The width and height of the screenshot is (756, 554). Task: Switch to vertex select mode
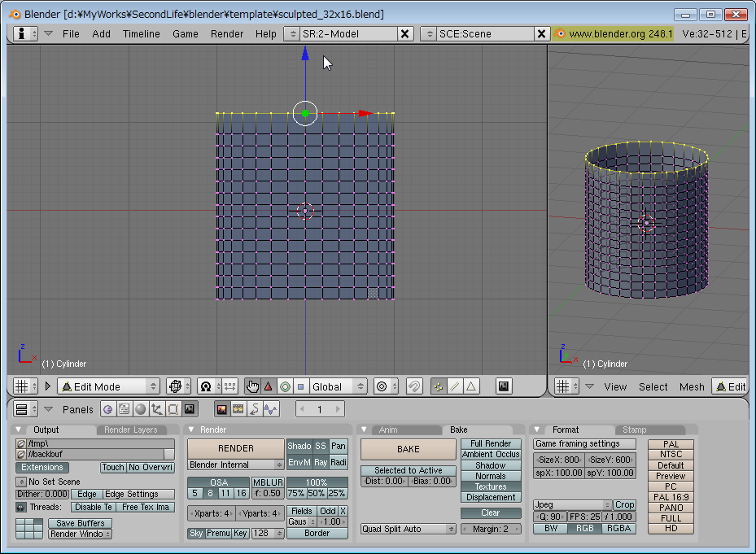tap(439, 386)
